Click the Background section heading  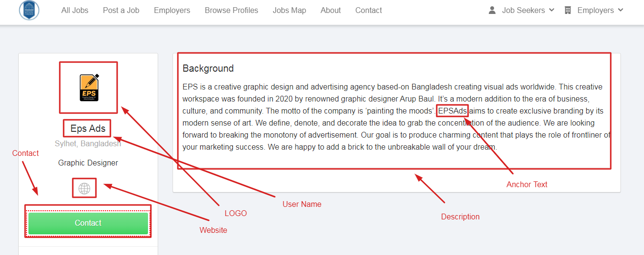point(208,68)
